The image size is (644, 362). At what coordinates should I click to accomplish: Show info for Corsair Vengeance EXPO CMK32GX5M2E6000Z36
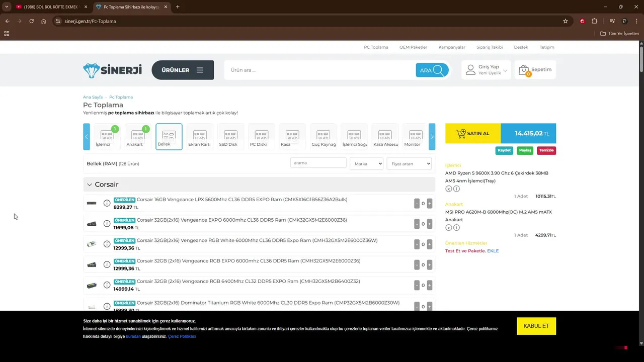107,224
